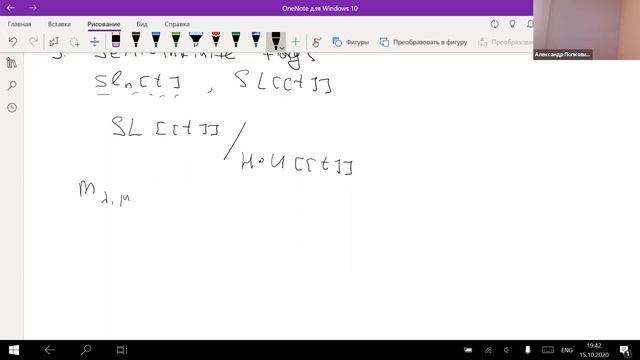This screenshot has width=640, height=360.
Task: Click the volume tray icon
Action: (x=507, y=350)
